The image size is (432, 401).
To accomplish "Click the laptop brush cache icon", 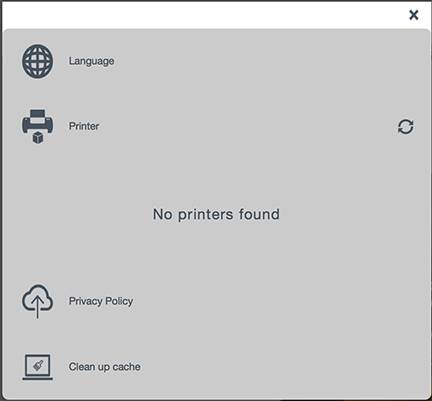I will pyautogui.click(x=37, y=367).
